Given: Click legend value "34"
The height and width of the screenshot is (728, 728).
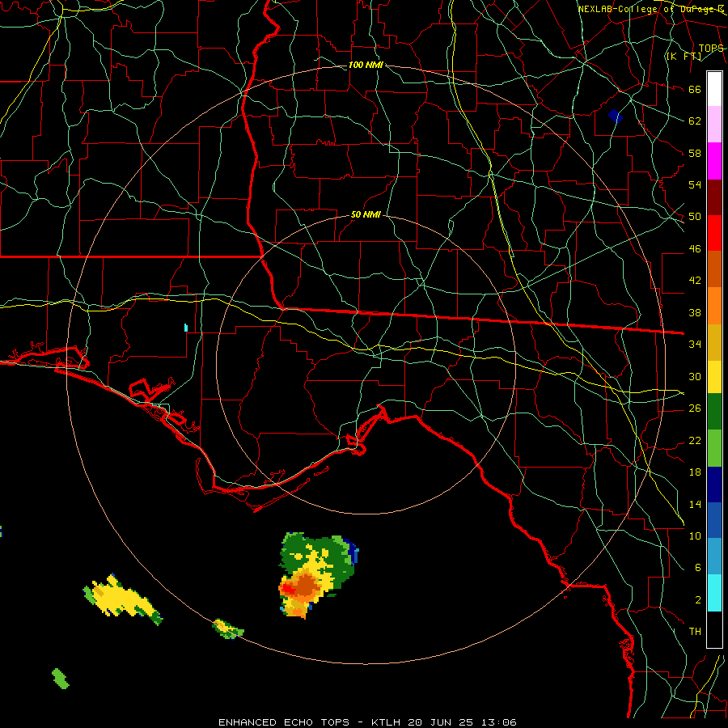Looking at the screenshot, I should pyautogui.click(x=695, y=344).
